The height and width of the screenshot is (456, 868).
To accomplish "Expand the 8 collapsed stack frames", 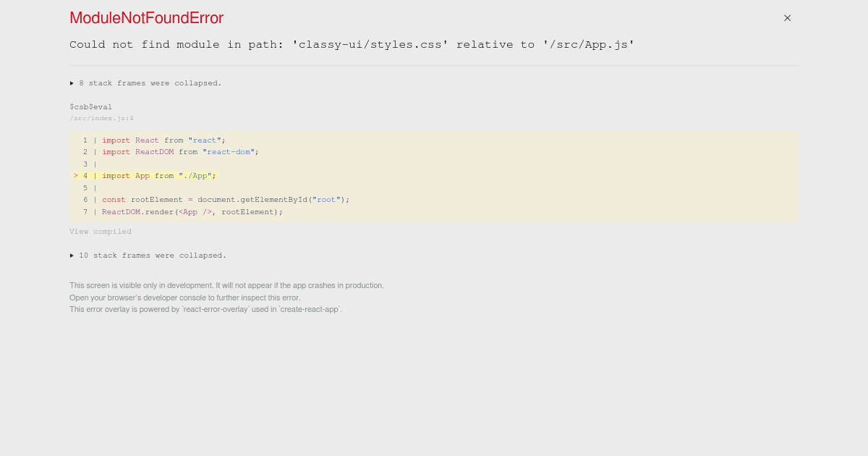I will coord(149,83).
